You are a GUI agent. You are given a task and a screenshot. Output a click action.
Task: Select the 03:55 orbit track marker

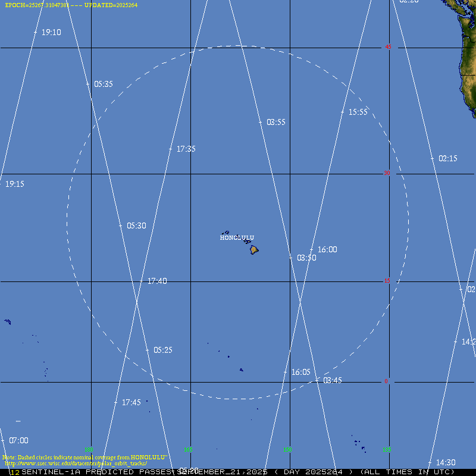275,122
